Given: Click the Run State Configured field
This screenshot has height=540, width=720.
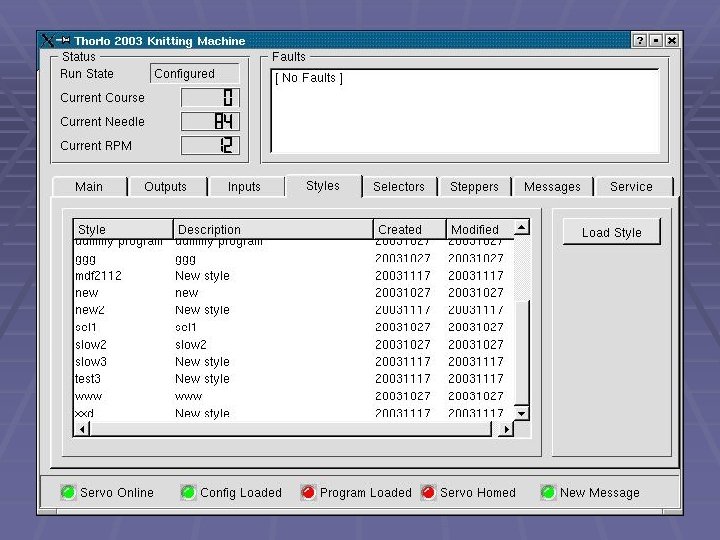Looking at the screenshot, I should point(195,74).
